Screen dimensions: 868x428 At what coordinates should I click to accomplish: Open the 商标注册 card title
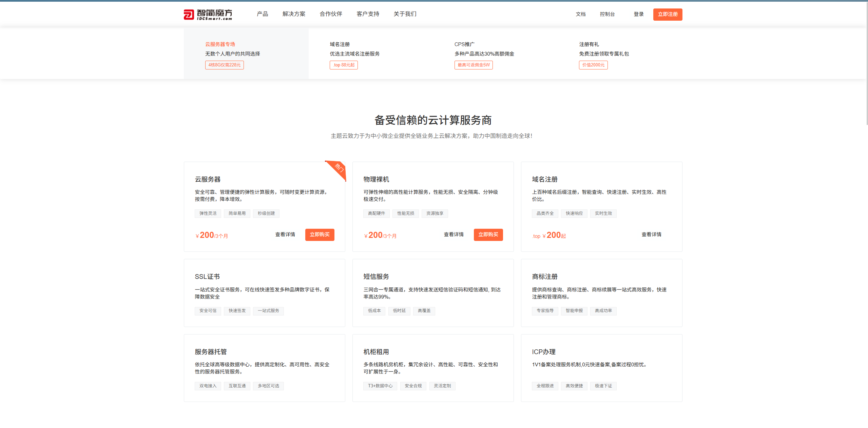point(545,277)
